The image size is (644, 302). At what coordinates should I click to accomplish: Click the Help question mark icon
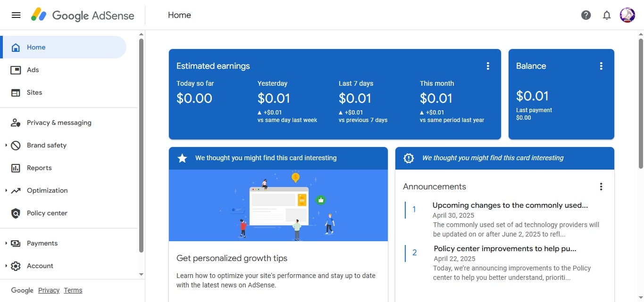coord(586,15)
